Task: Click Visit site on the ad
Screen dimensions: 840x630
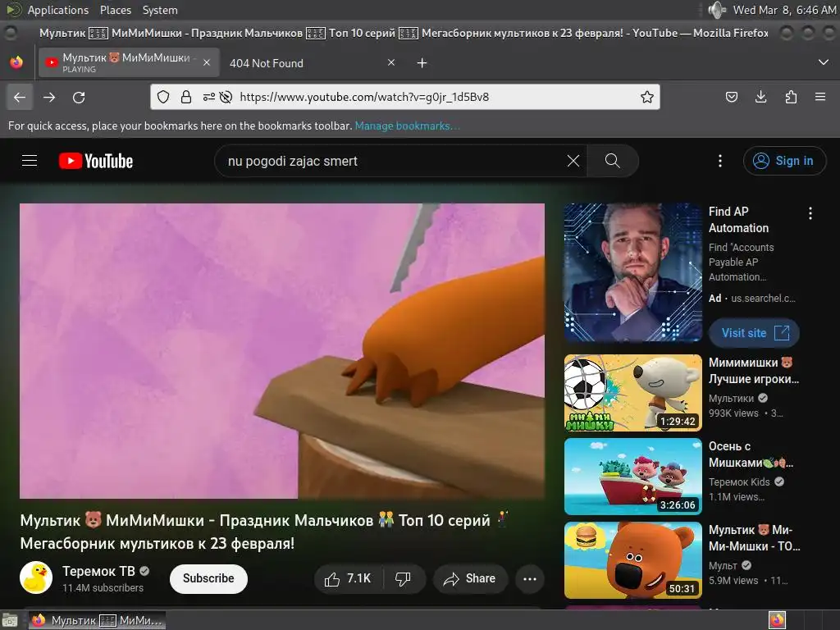Action: (x=755, y=333)
